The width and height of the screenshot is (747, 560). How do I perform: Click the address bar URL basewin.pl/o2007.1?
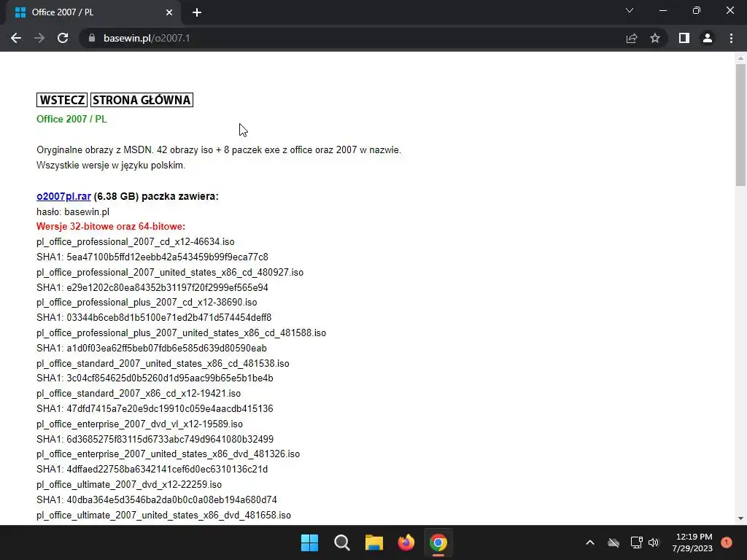coord(147,38)
